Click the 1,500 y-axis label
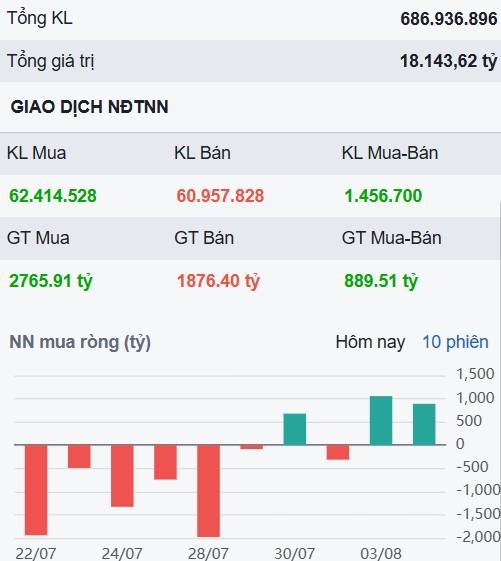 475,374
